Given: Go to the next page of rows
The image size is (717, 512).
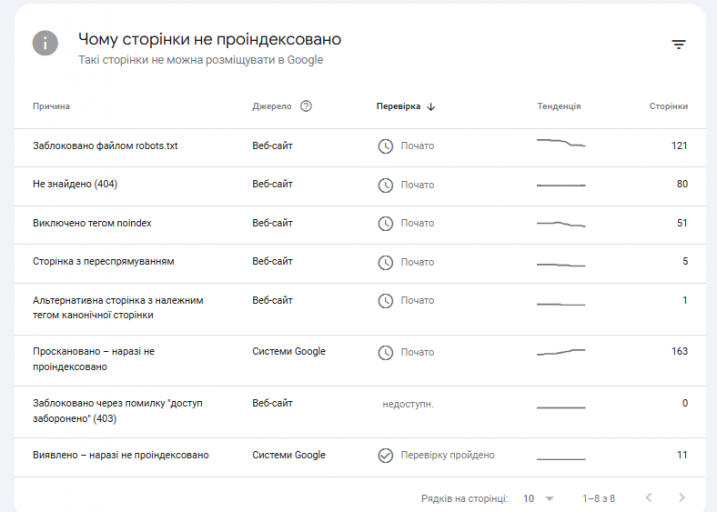Looking at the screenshot, I should click(681, 498).
